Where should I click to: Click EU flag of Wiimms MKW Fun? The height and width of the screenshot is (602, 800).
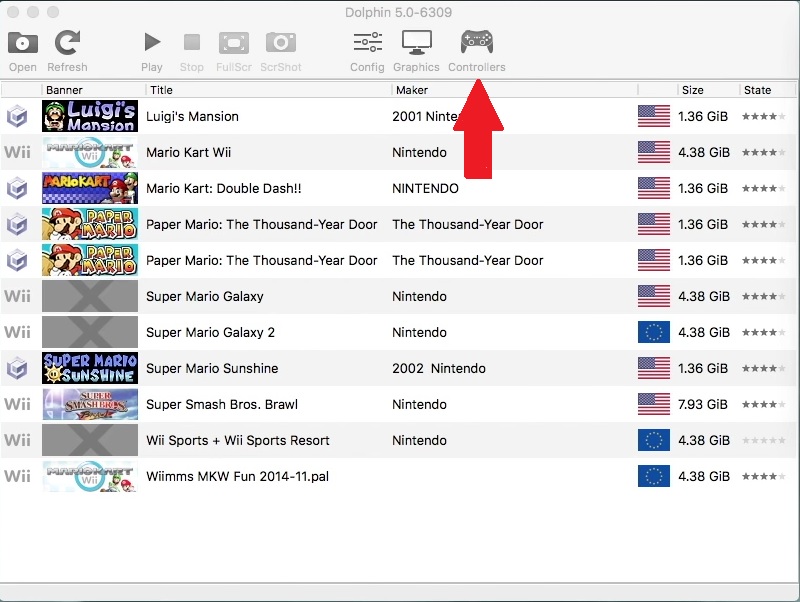(x=653, y=476)
